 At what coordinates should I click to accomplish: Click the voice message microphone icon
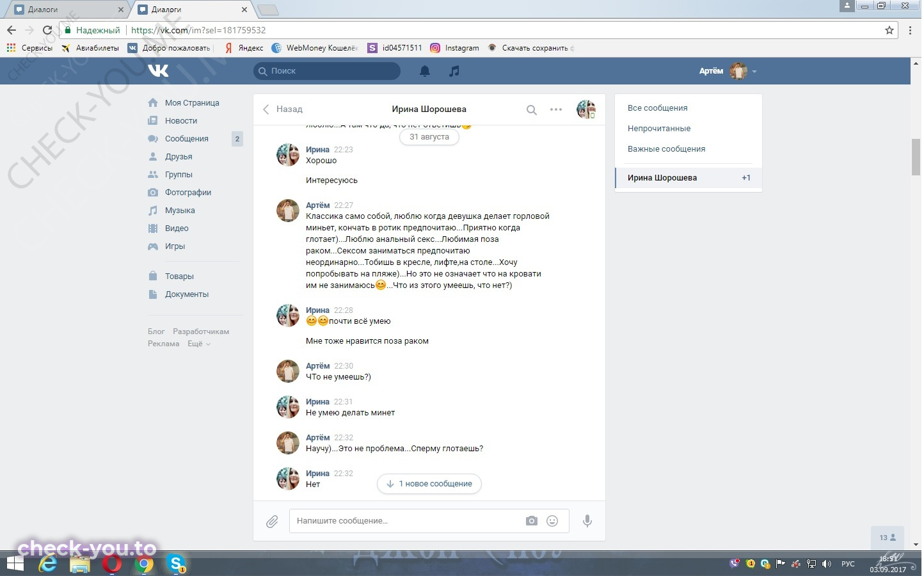[587, 521]
